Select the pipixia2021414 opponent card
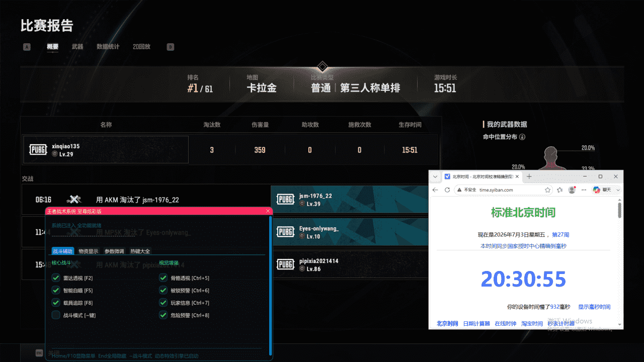Screen dimensions: 644x362 349,264
